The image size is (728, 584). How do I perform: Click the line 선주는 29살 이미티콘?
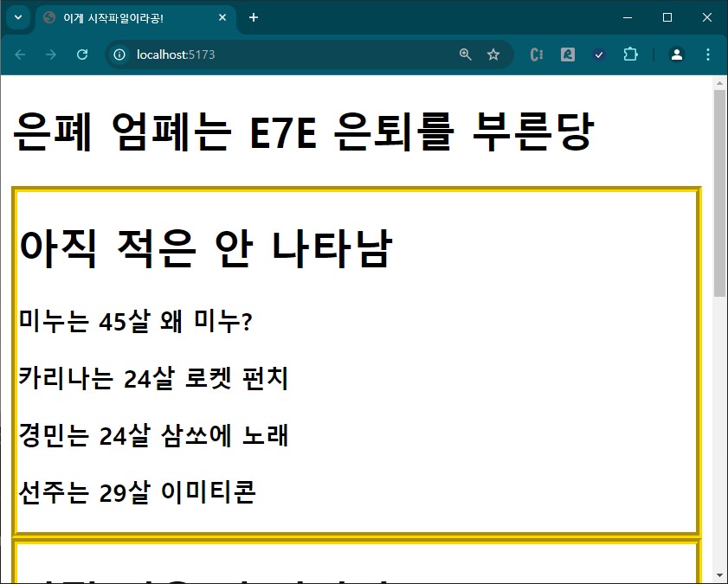(138, 492)
